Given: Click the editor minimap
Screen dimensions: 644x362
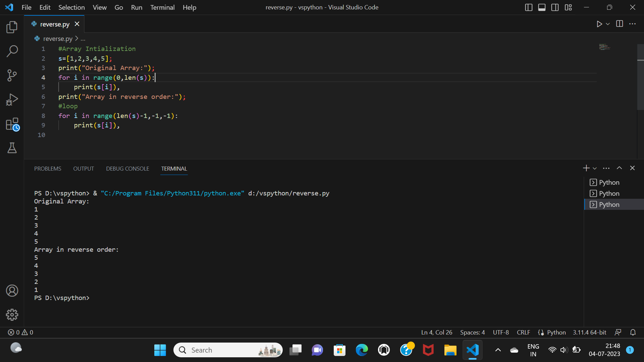Looking at the screenshot, I should (x=605, y=47).
